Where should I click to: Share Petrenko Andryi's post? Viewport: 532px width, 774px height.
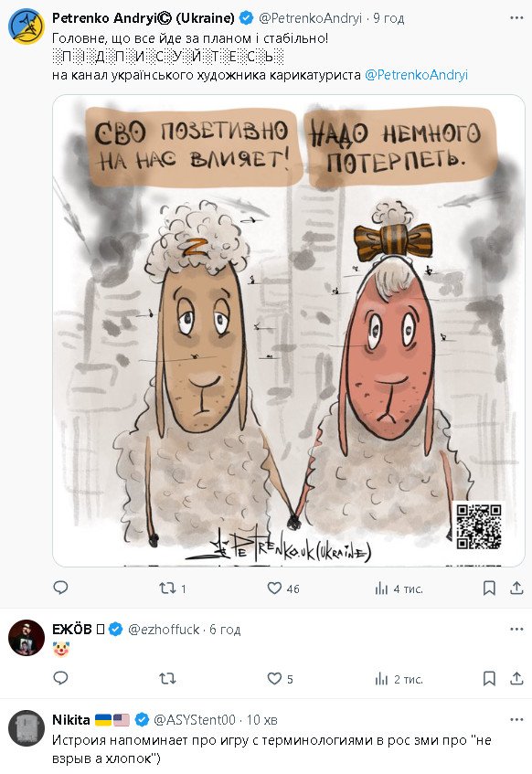point(516,588)
